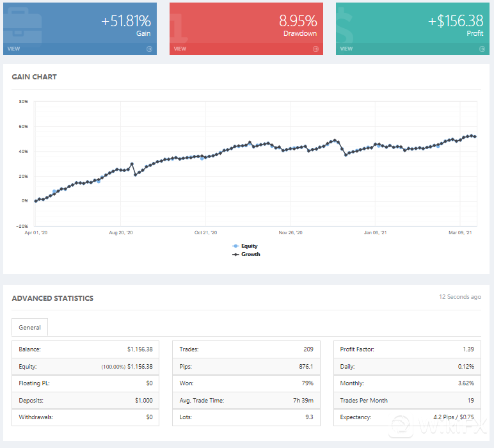Click the arrow icon on Gain card
494x448 pixels.
pos(149,49)
